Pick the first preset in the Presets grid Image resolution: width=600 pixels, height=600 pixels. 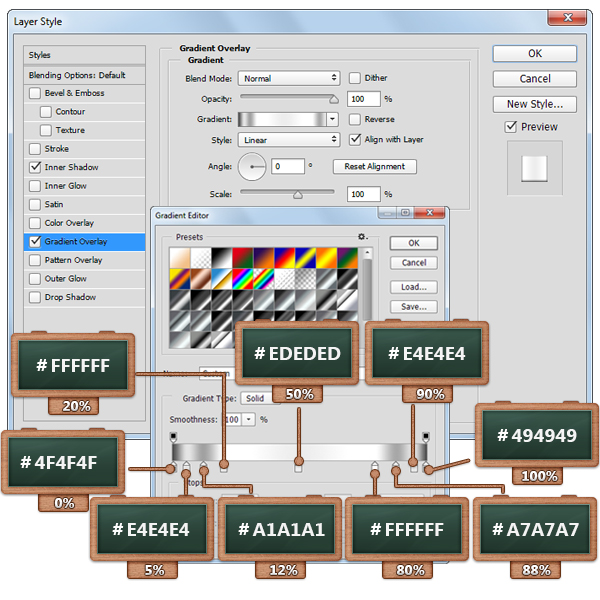180,259
